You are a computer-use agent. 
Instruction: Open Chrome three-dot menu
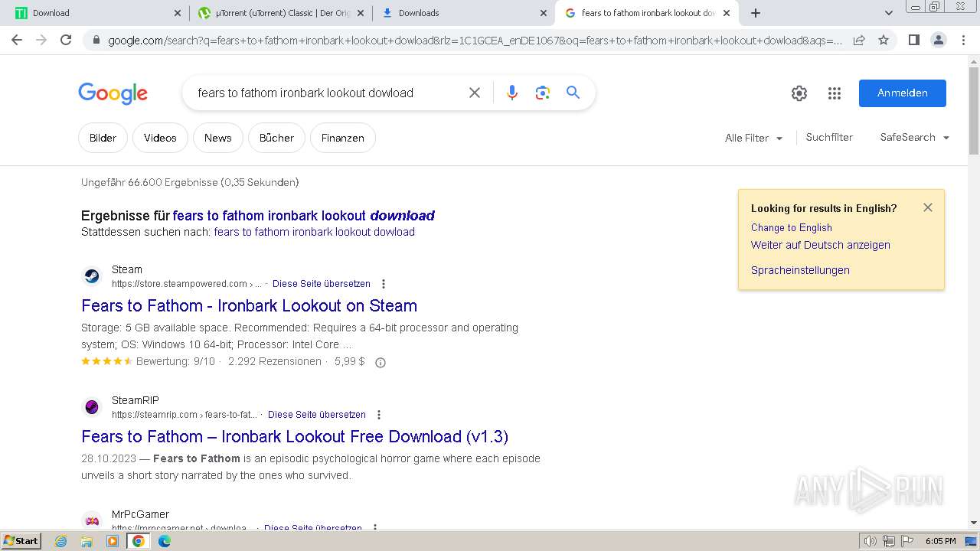[x=963, y=40]
